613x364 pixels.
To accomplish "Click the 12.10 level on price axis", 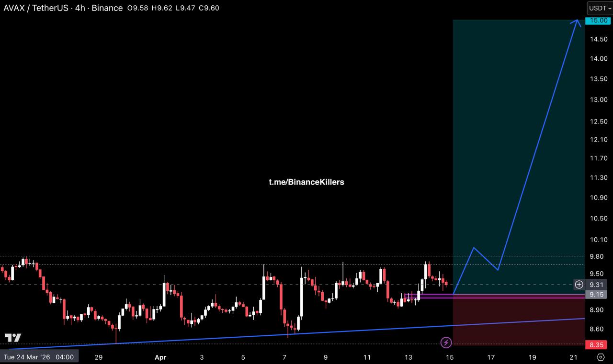I will pyautogui.click(x=599, y=139).
